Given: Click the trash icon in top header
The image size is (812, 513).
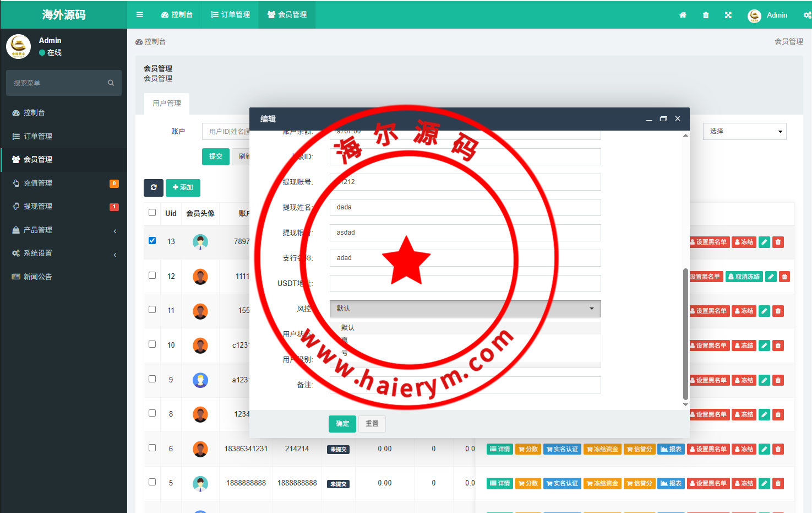Looking at the screenshot, I should click(x=706, y=15).
